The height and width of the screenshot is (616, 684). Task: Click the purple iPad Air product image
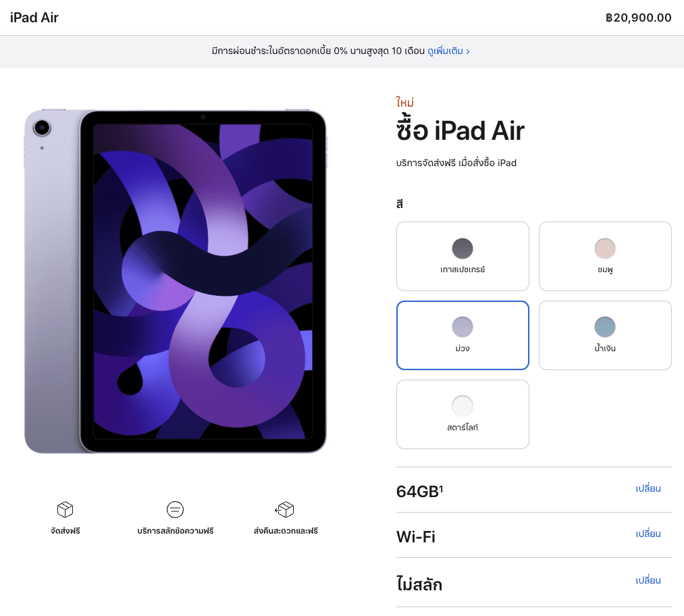click(x=176, y=281)
